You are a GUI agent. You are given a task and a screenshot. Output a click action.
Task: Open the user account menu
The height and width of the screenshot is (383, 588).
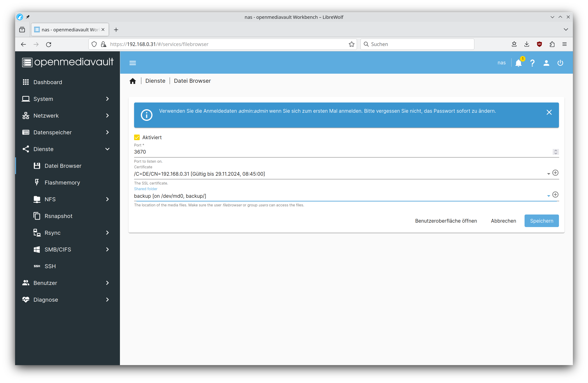coord(546,63)
